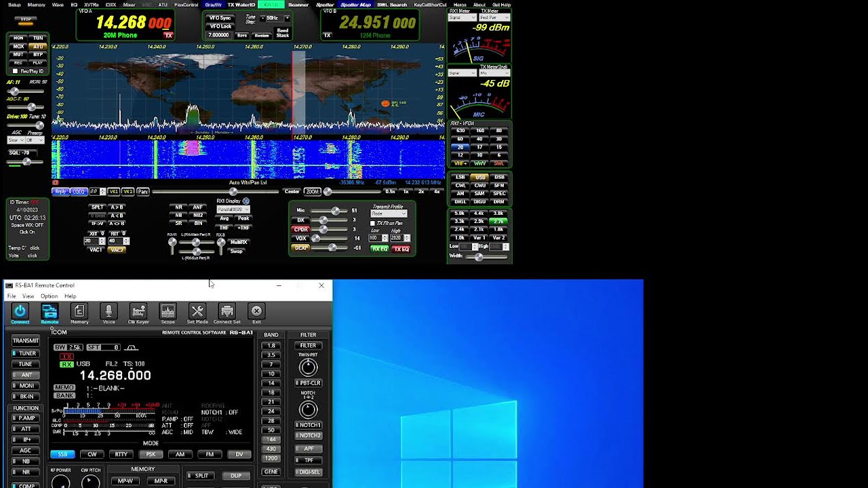Click the VFO Sync button
This screenshot has width=868, height=488.
click(x=220, y=18)
